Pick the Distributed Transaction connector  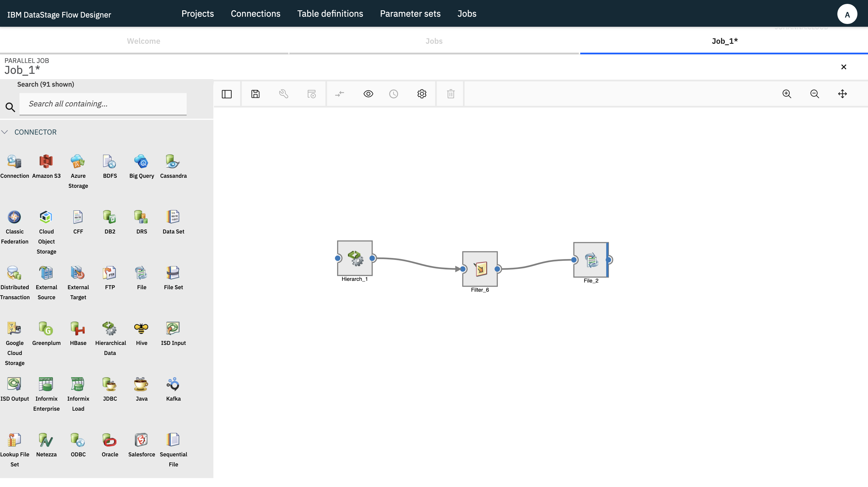pos(14,273)
